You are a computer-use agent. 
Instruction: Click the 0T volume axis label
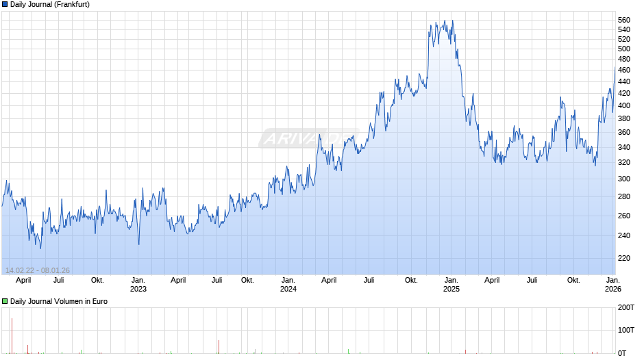pos(622,353)
